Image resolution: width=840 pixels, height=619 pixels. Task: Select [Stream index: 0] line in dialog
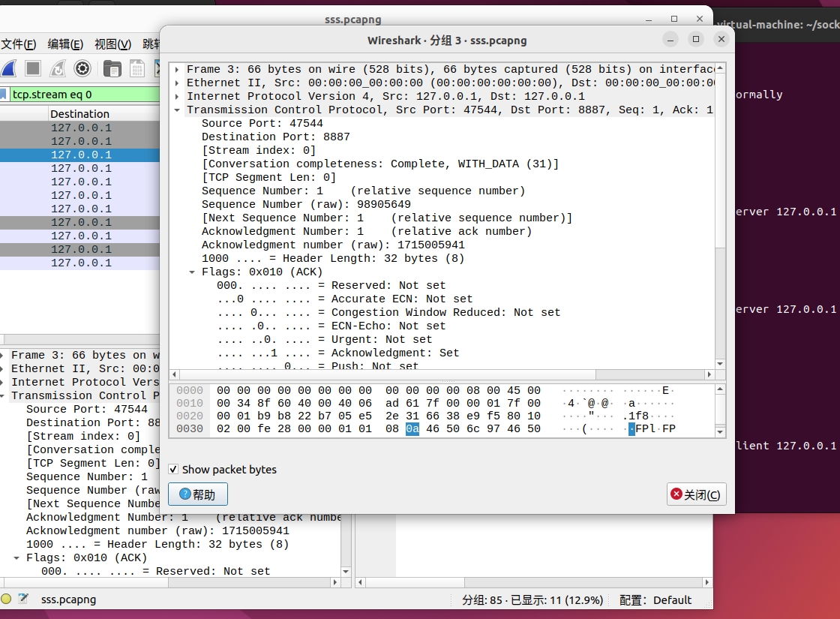(x=259, y=150)
